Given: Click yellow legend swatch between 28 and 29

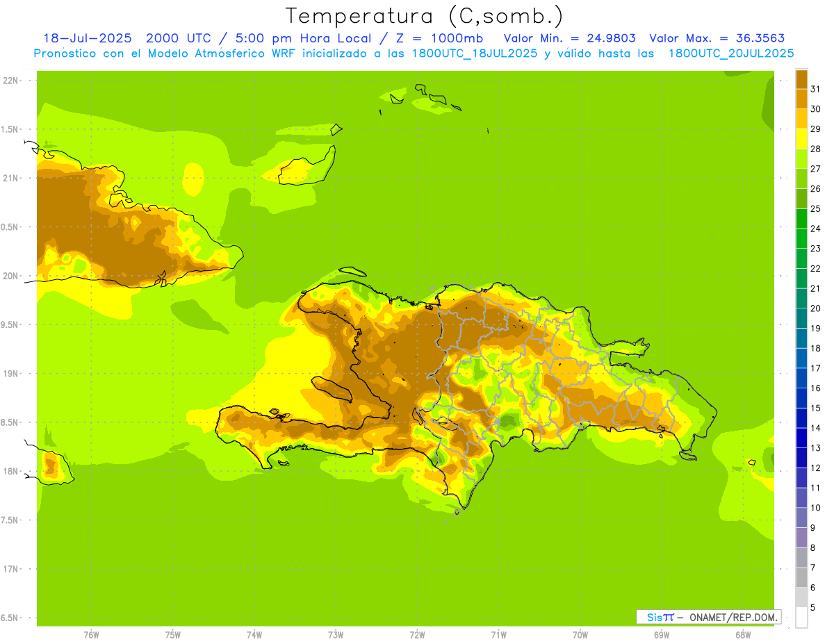Looking at the screenshot, I should click(x=801, y=139).
